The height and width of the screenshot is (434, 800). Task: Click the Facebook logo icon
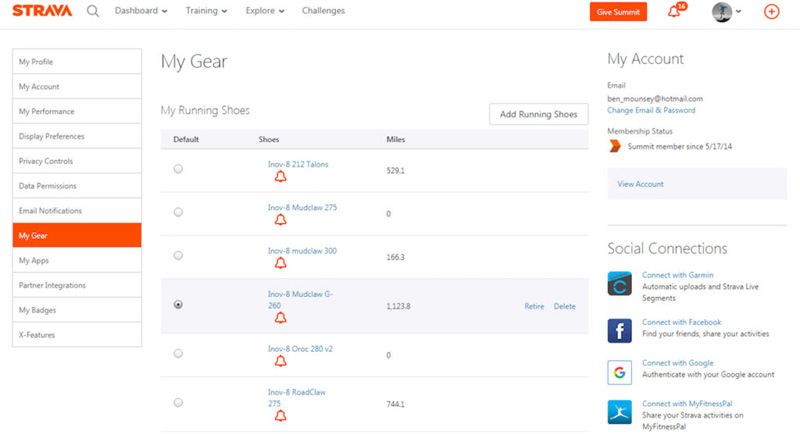619,329
